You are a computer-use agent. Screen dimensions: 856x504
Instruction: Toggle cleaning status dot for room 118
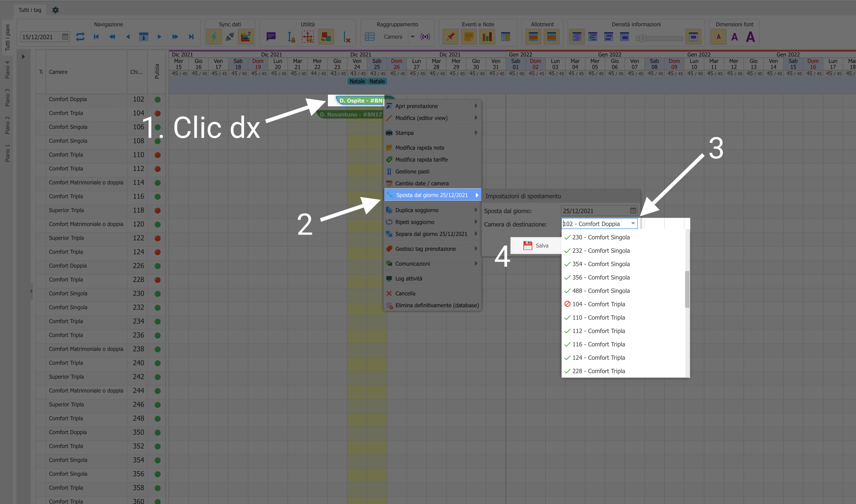click(x=158, y=211)
